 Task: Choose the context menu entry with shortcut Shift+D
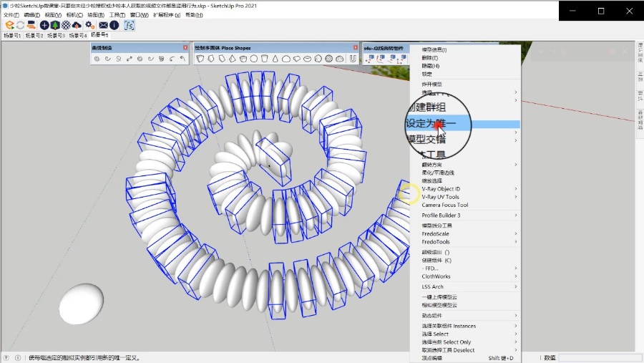point(465,358)
